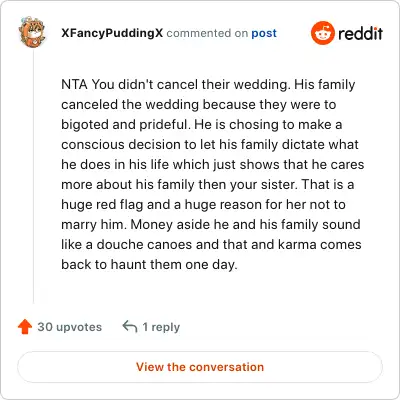Click the 'marry him. Money aside' comment line

[x=211, y=225]
